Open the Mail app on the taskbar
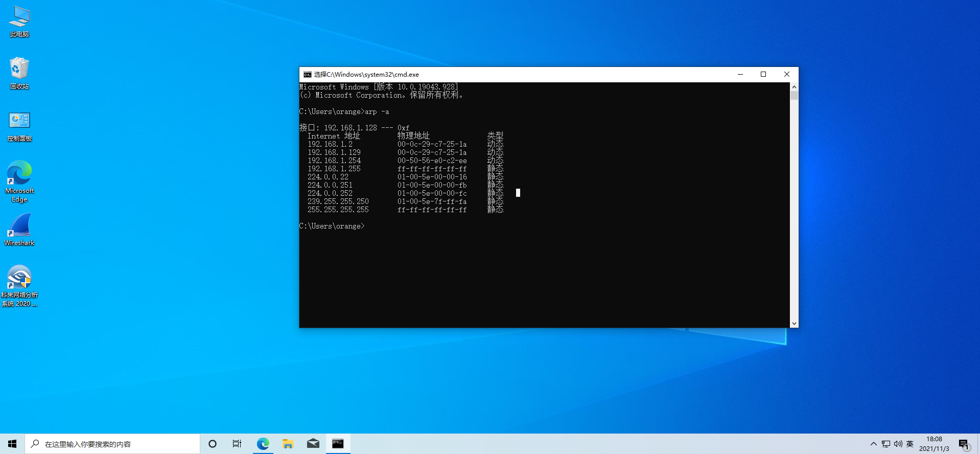The width and height of the screenshot is (980, 454). [313, 444]
